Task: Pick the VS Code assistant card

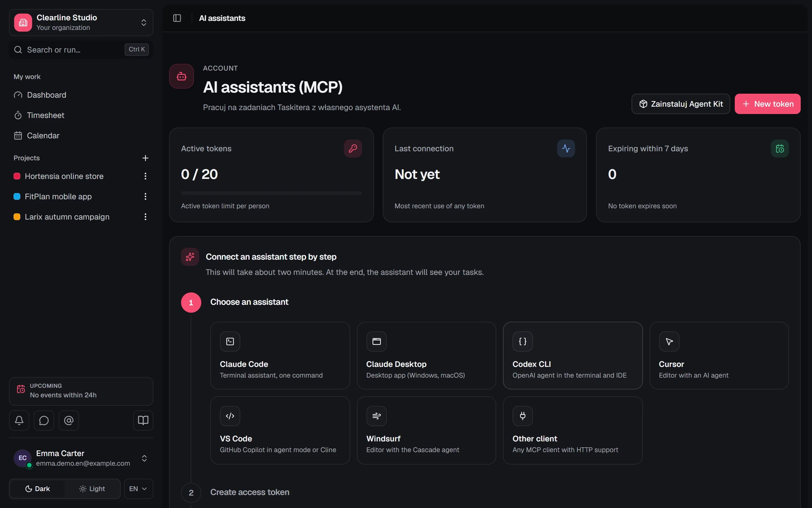Action: point(280,430)
